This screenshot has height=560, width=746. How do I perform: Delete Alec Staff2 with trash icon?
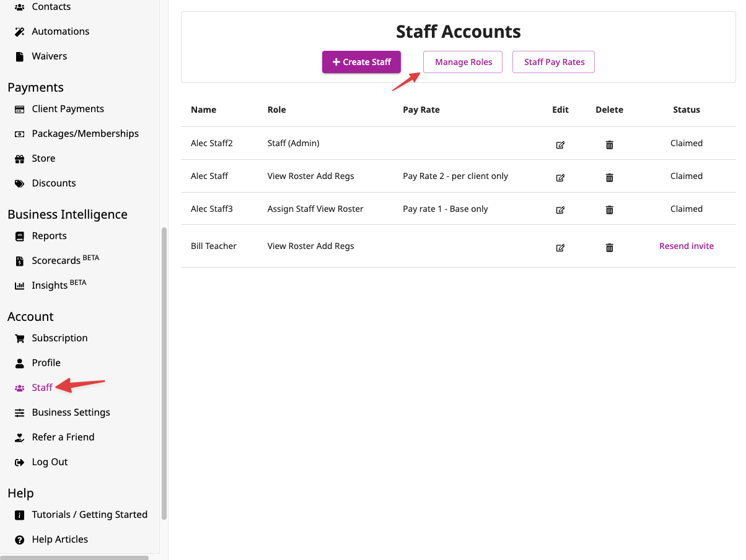pyautogui.click(x=610, y=144)
